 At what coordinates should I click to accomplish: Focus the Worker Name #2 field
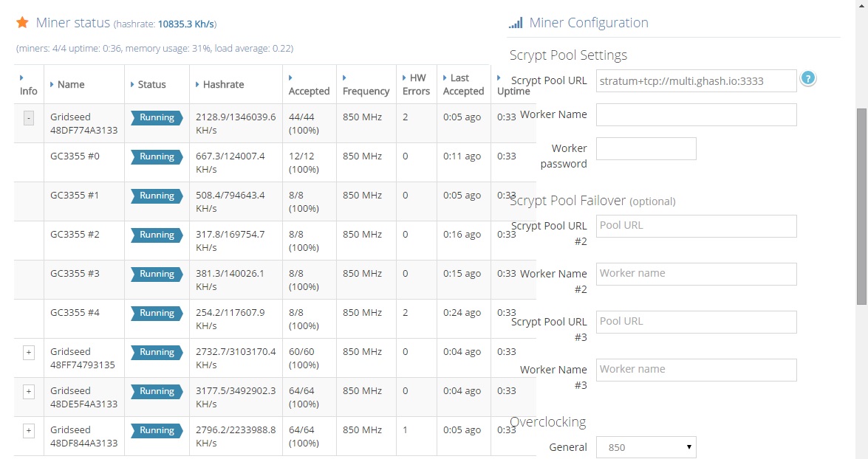click(697, 275)
